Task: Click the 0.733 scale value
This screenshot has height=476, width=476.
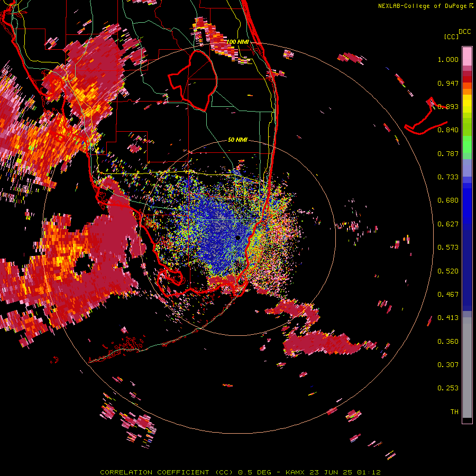Action: tap(448, 177)
